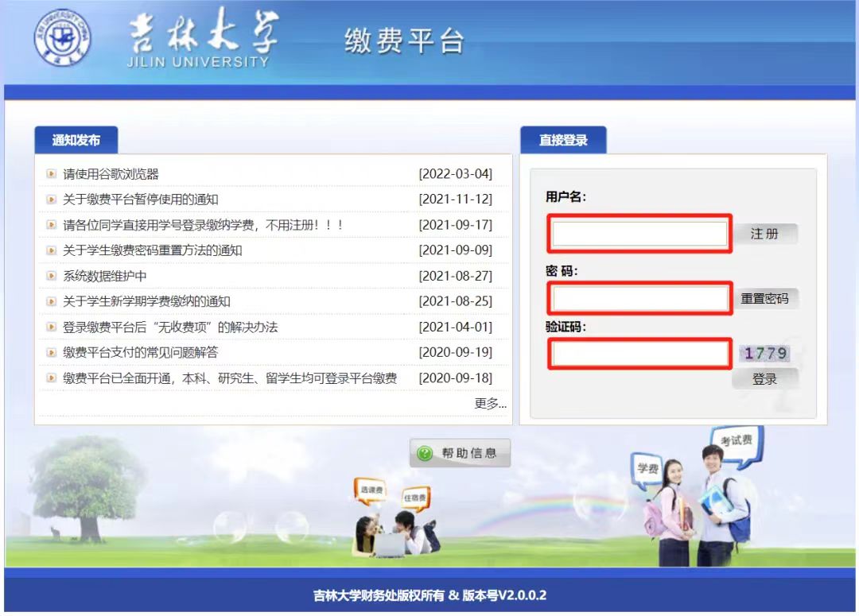Open the 通知发布 tab

click(76, 140)
